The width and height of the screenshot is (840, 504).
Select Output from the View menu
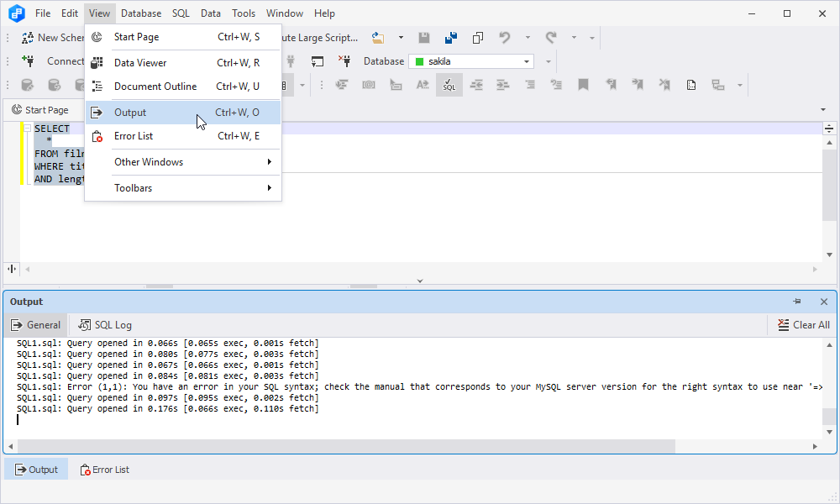(183, 113)
